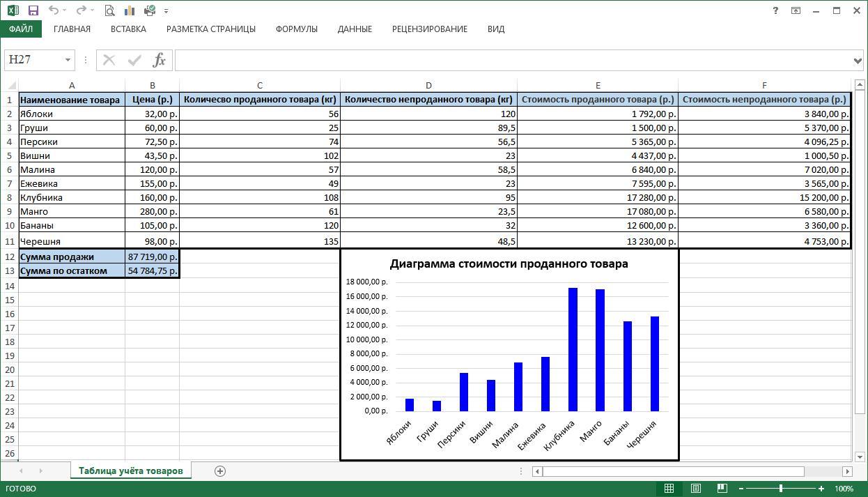Open the Name Box dropdown
The width and height of the screenshot is (868, 497).
[68, 60]
